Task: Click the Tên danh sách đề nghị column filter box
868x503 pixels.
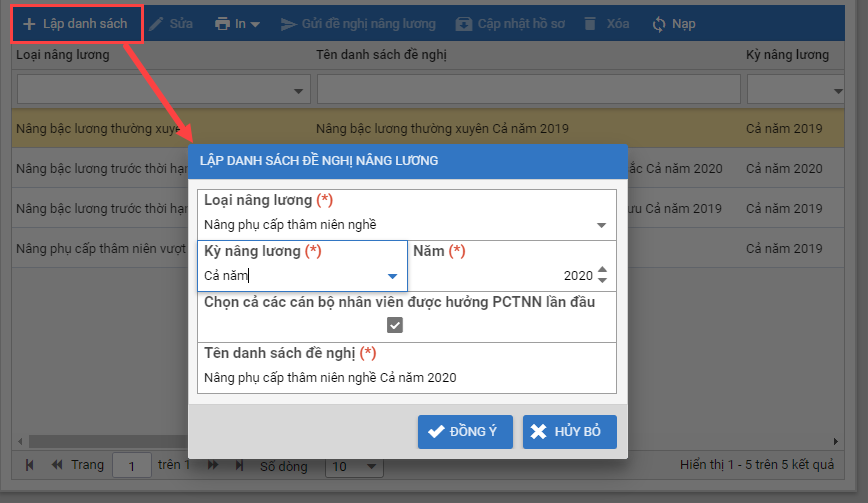Action: click(x=525, y=90)
